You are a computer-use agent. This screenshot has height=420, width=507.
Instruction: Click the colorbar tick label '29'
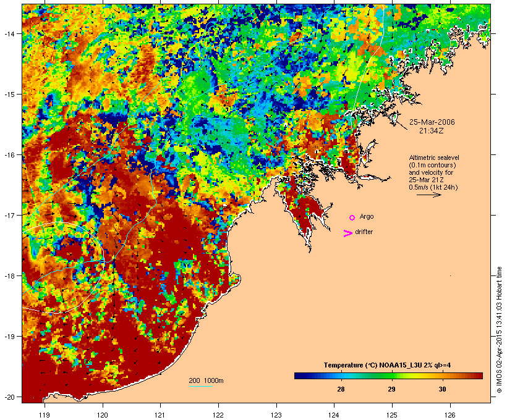[x=391, y=389]
